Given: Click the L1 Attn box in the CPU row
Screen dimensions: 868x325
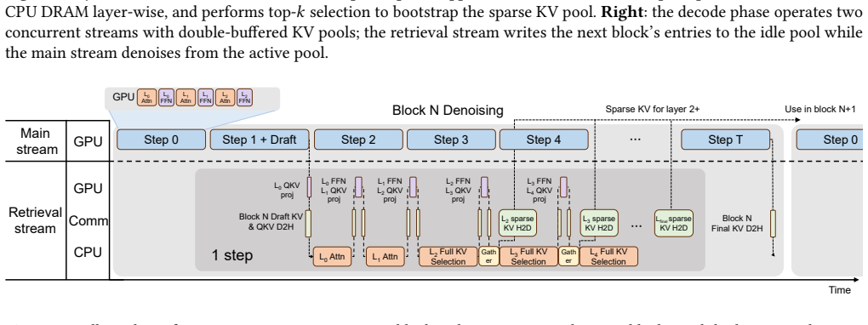Looking at the screenshot, I should pyautogui.click(x=385, y=257).
